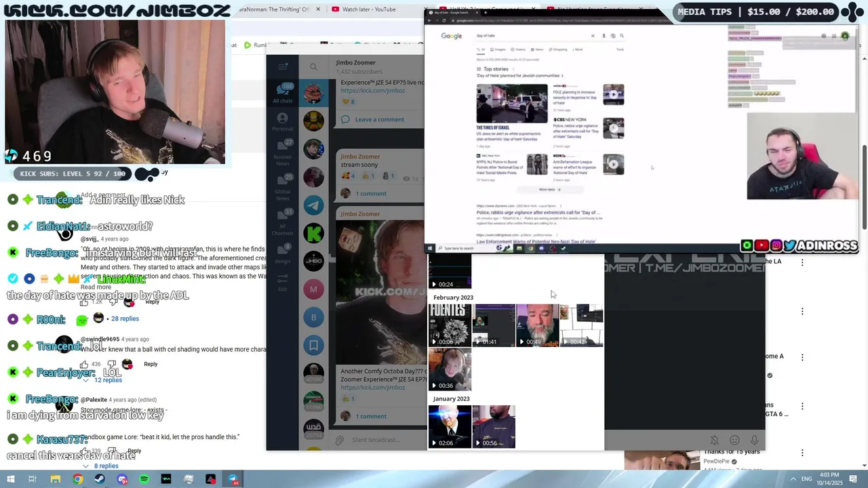Open the JIMBO chat avatar
This screenshot has width=868, height=488.
pyautogui.click(x=313, y=261)
